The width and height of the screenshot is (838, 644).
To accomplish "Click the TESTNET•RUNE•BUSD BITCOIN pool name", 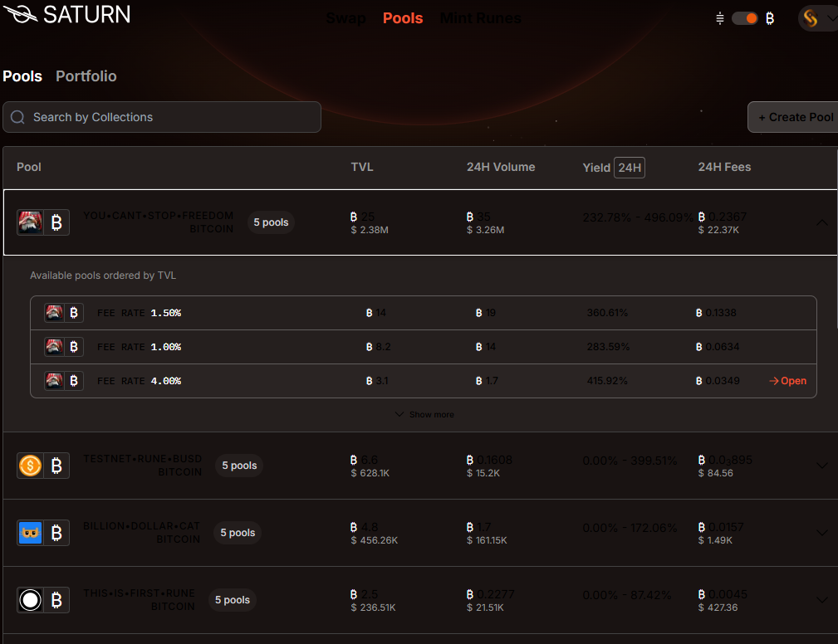I will (x=143, y=466).
